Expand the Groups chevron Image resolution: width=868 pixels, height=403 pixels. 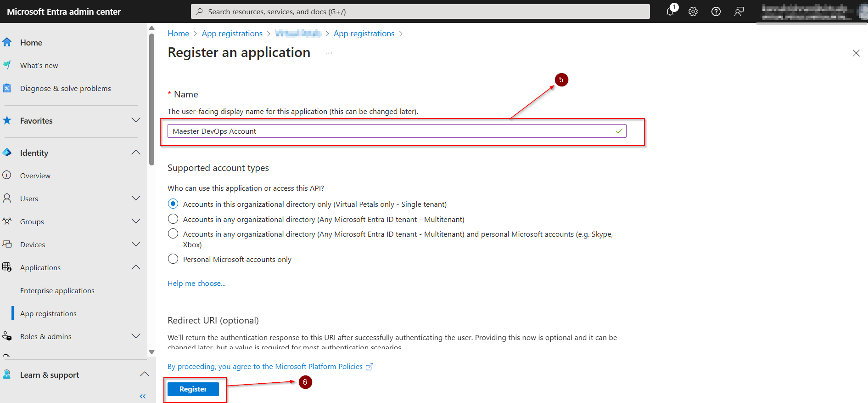coord(136,221)
